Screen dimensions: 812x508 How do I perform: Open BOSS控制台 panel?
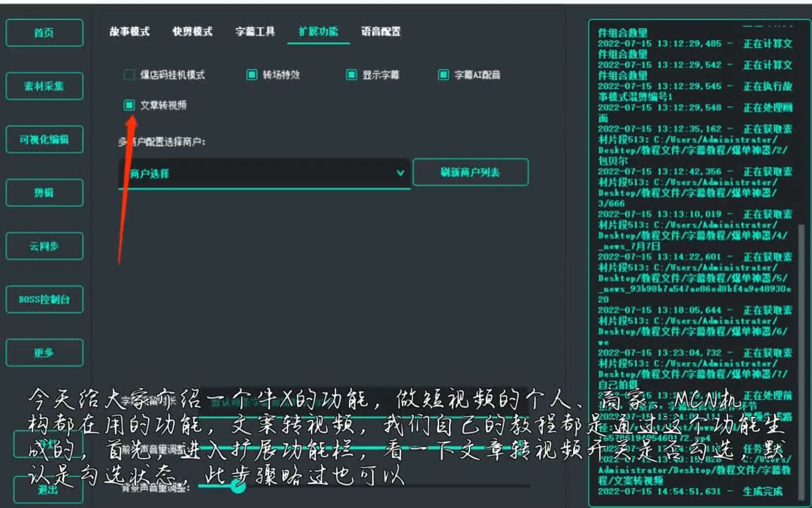pos(44,299)
